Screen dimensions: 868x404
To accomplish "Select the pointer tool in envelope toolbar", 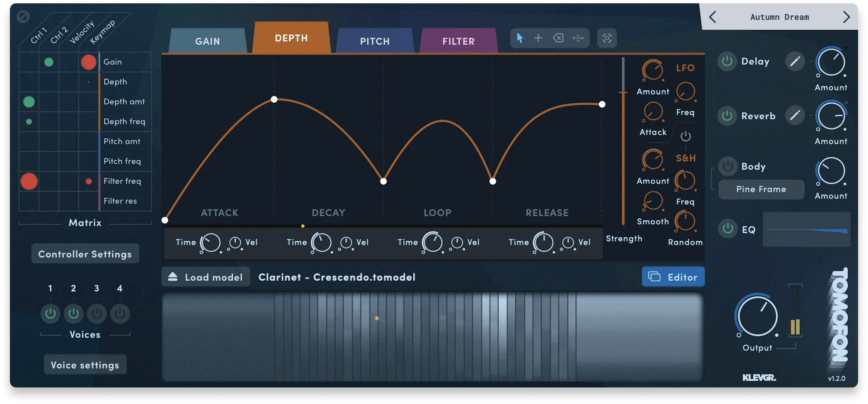I will coord(520,38).
